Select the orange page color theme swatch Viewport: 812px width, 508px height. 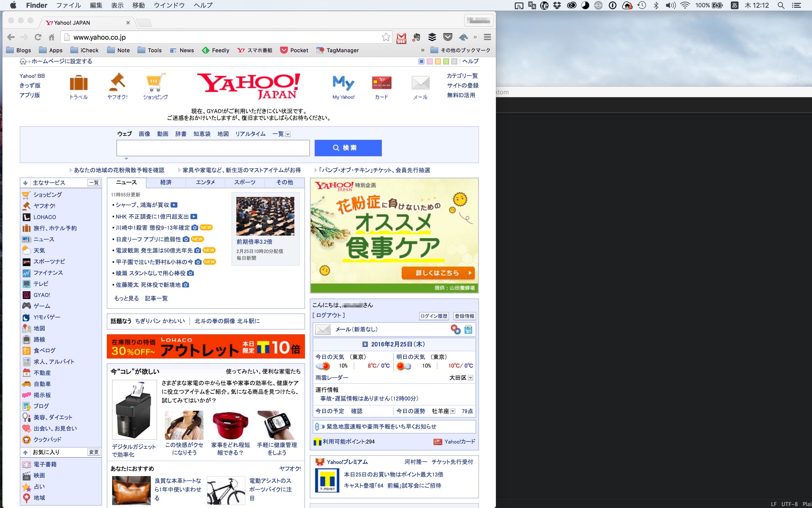point(438,61)
